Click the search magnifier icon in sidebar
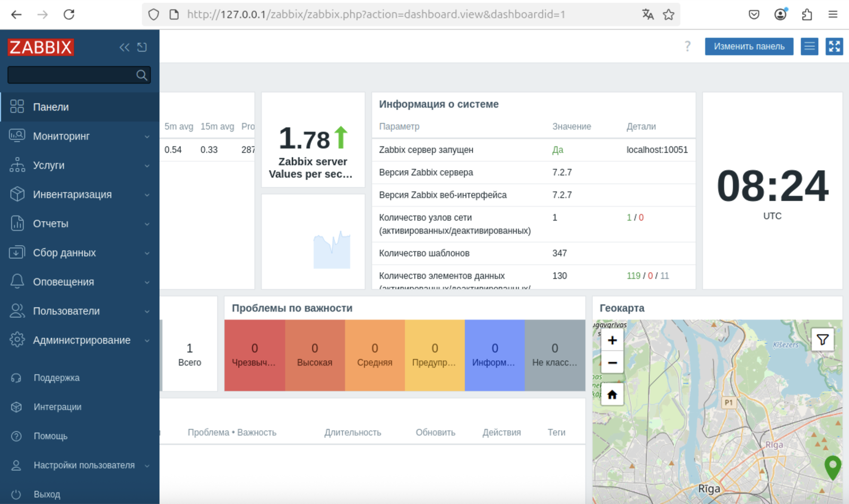 142,75
